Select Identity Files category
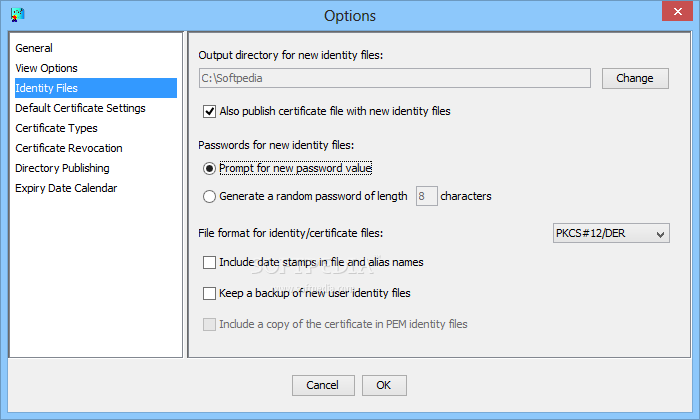The width and height of the screenshot is (700, 420). 96,88
